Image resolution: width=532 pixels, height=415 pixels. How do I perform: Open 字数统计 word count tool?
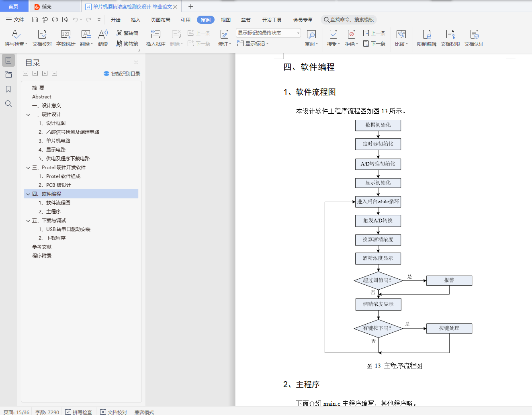click(x=66, y=38)
